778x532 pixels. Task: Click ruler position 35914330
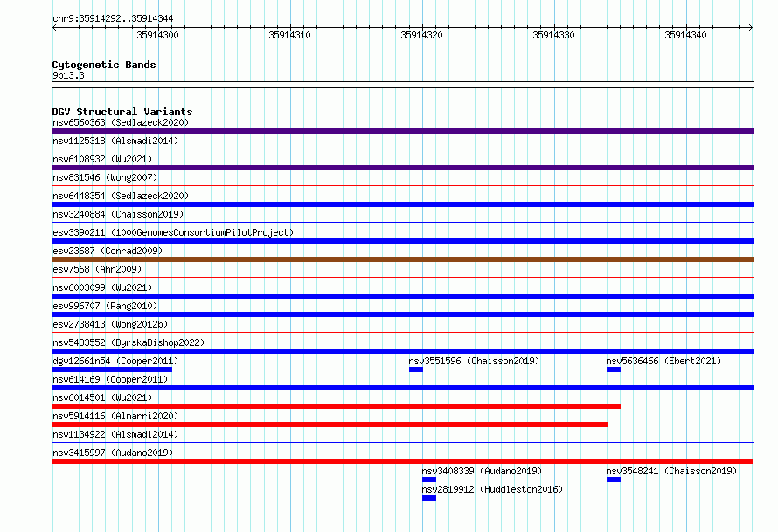(553, 35)
